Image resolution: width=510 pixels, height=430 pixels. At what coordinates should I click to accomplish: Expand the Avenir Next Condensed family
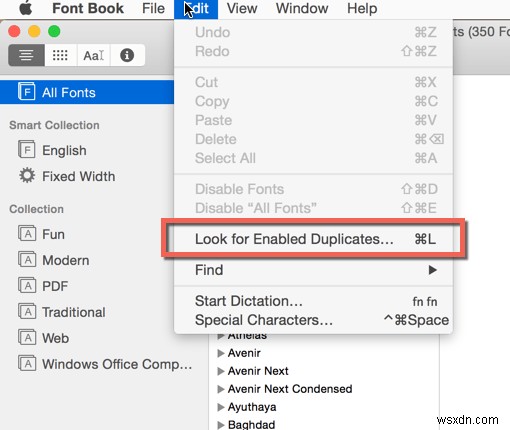pos(220,389)
